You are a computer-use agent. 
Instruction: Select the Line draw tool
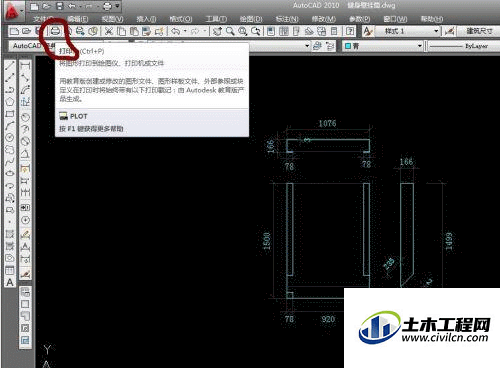10,66
